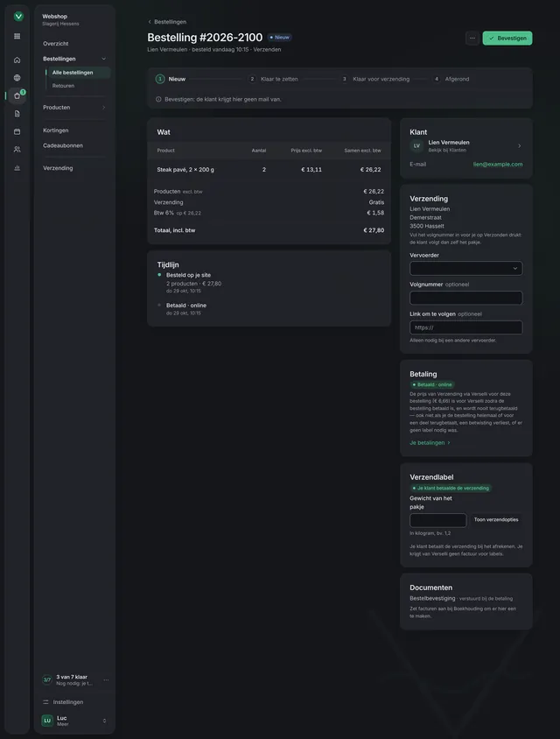Image resolution: width=560 pixels, height=739 pixels.
Task: Focus the Volgnummer input field
Action: [x=465, y=298]
